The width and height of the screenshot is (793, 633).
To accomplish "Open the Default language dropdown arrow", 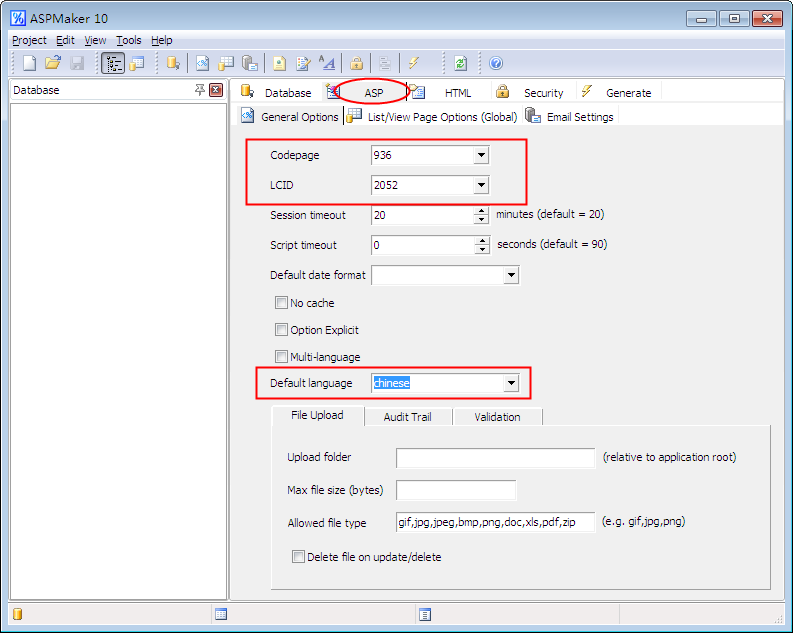I will coord(511,383).
